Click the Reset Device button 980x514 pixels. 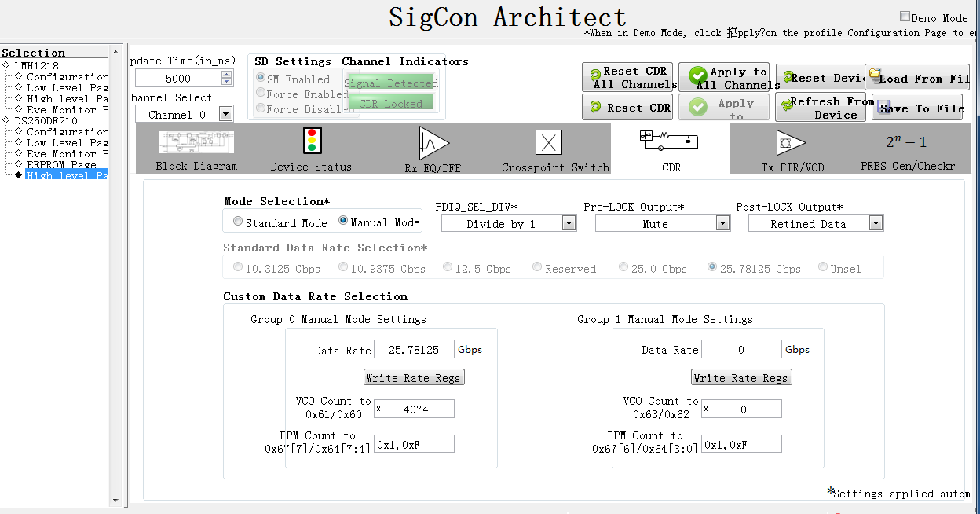(820, 78)
